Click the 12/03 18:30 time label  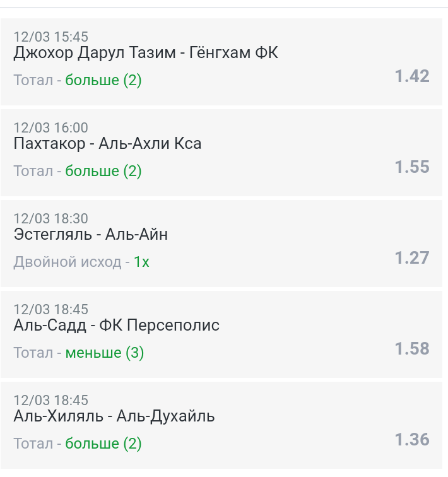point(50,219)
